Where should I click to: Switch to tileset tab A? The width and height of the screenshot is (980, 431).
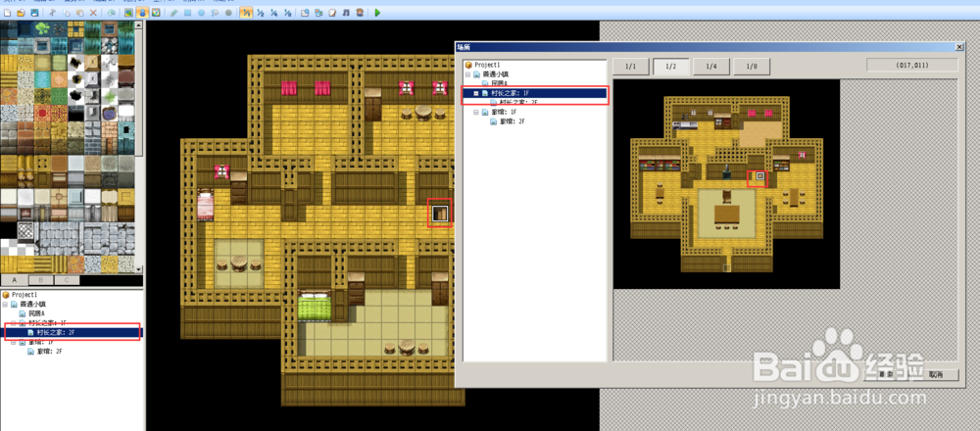click(x=14, y=280)
